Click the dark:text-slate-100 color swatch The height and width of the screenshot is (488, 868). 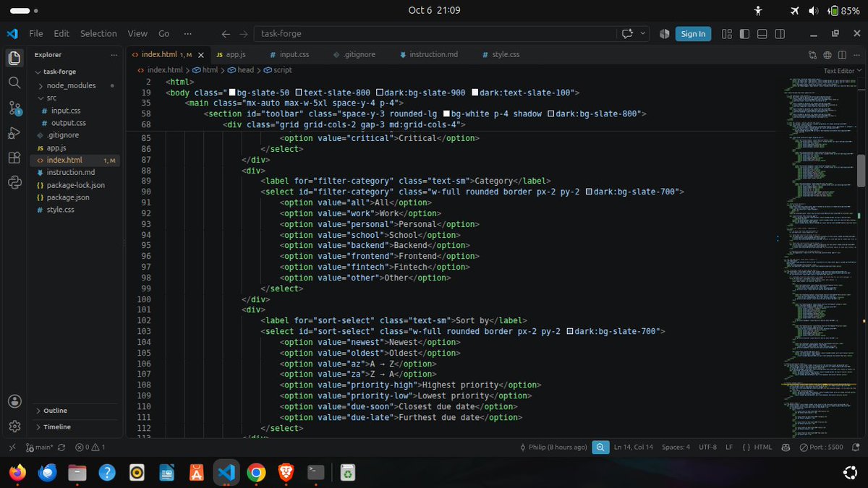coord(475,93)
